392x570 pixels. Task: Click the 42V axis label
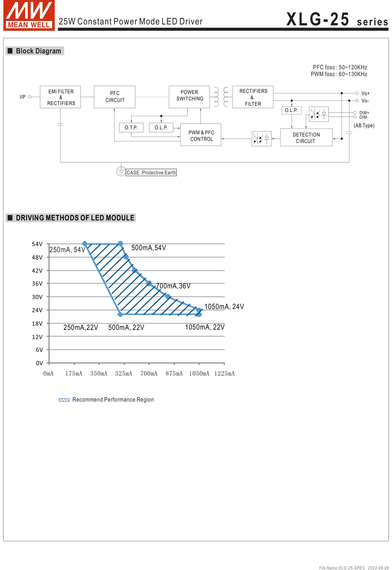point(37,271)
